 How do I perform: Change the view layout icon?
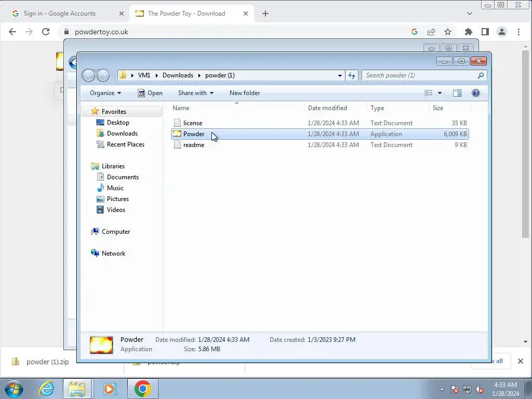(x=429, y=93)
